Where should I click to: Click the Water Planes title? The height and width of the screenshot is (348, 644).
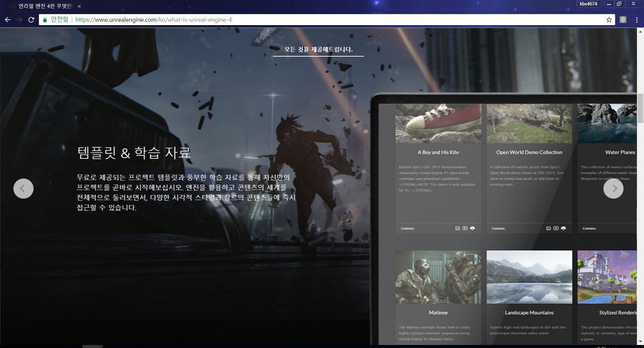[x=620, y=152]
